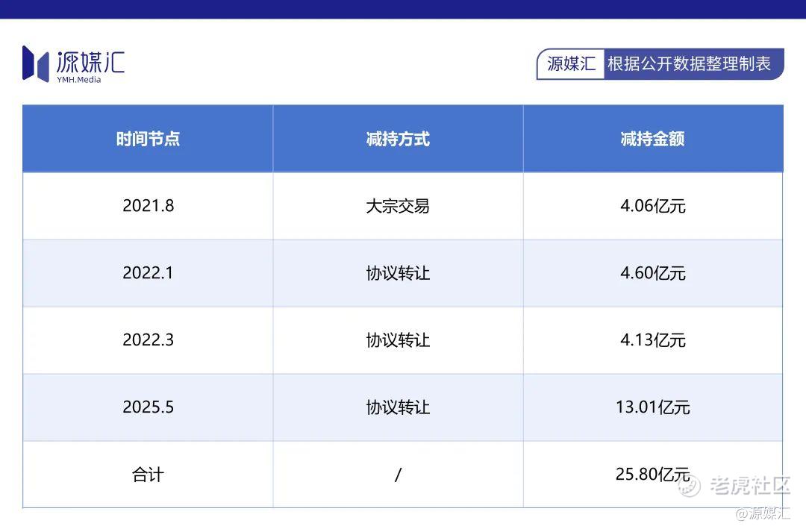Click the 4.60亿元 amount cell

[653, 273]
